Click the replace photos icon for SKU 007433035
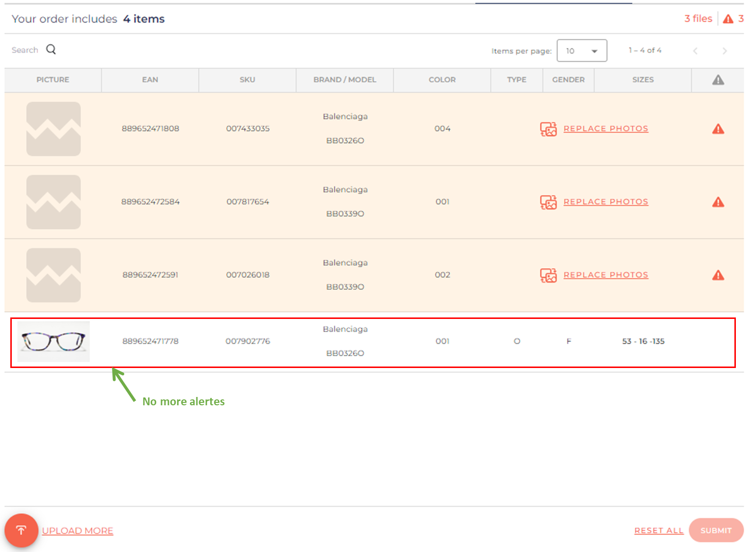Image resolution: width=756 pixels, height=552 pixels. coord(548,129)
